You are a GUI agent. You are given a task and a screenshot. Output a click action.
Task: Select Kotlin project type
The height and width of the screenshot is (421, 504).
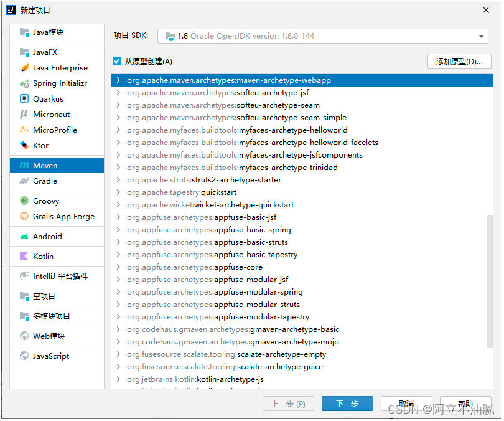[x=57, y=257]
